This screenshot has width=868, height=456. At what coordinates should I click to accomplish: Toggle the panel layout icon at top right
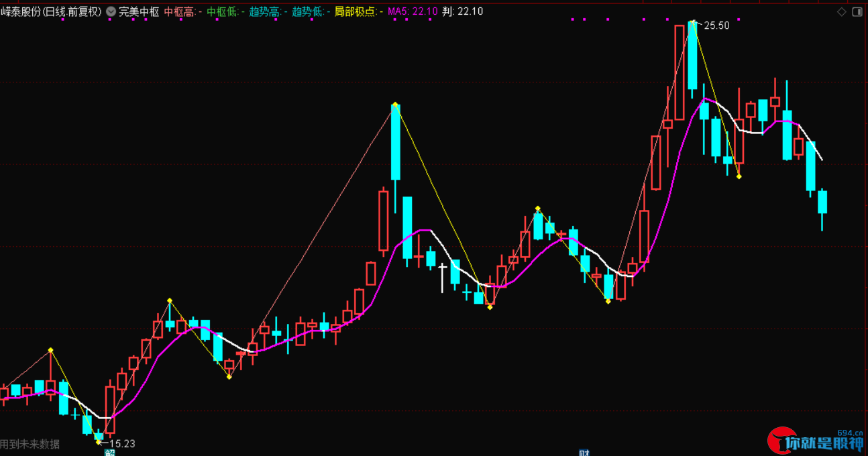coord(857,12)
